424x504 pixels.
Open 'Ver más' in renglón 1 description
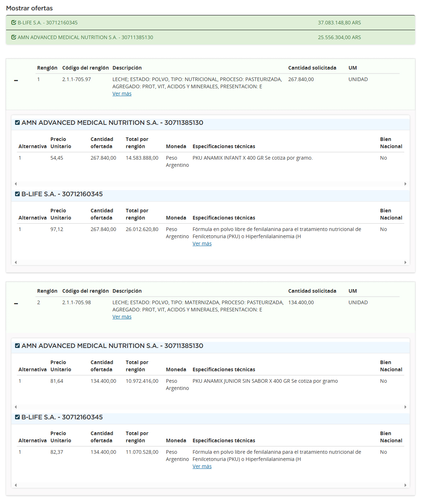click(122, 94)
